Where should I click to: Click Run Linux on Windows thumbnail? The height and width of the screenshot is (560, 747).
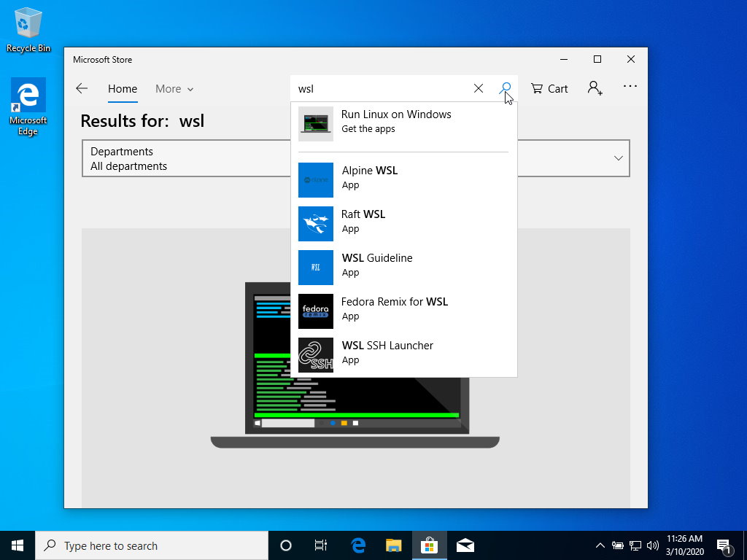tap(316, 124)
